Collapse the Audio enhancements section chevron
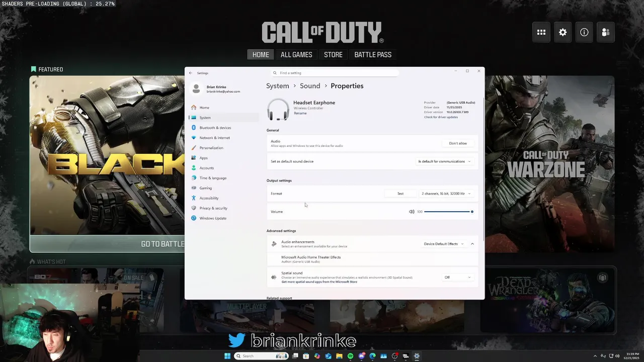 [x=472, y=244]
